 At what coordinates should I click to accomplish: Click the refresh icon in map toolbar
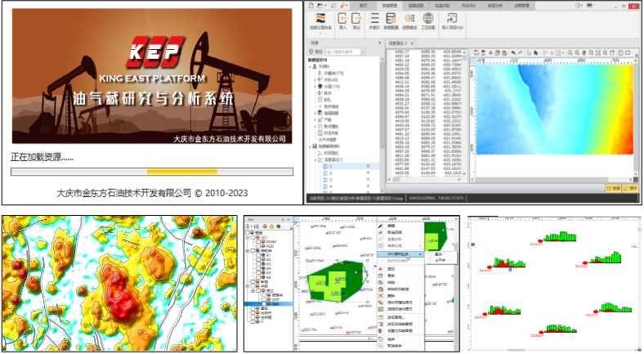click(x=612, y=53)
